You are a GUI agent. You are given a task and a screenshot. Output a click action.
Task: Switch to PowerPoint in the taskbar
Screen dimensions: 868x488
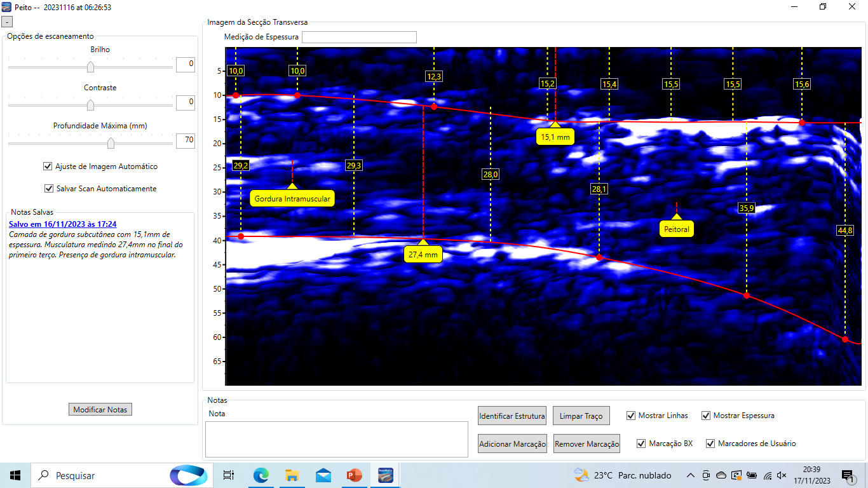[354, 475]
